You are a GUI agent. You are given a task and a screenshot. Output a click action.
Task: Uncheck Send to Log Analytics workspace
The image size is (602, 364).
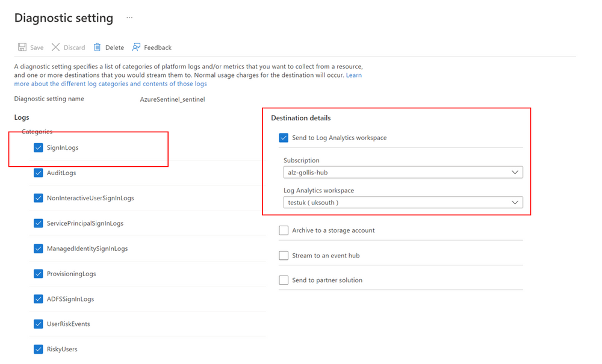284,138
